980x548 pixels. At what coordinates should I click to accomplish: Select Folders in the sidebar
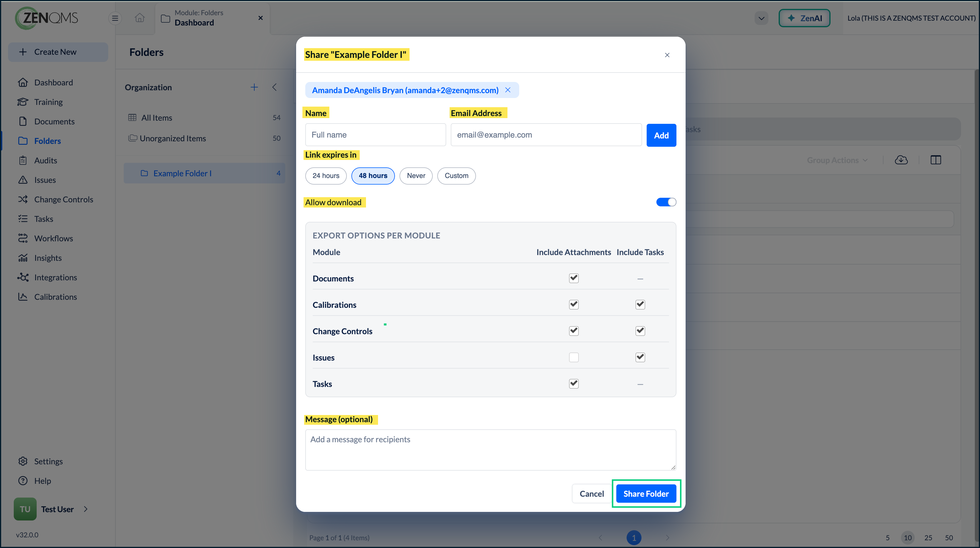pyautogui.click(x=48, y=141)
